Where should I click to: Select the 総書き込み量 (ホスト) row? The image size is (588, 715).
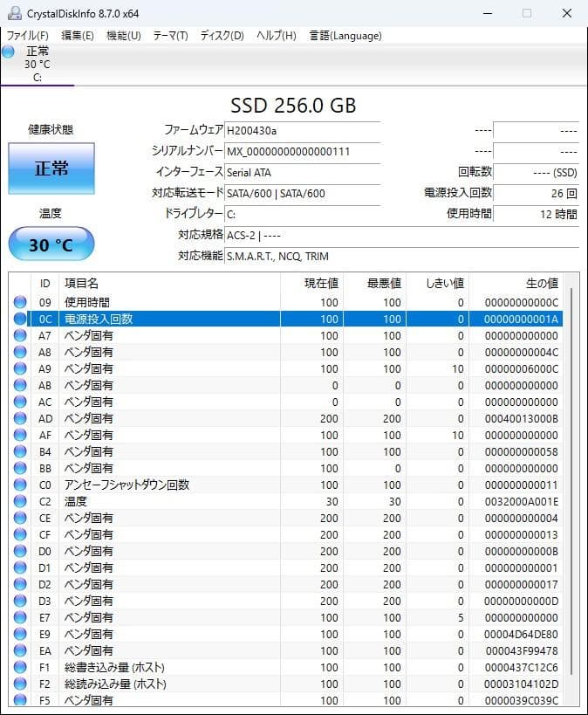coord(286,667)
